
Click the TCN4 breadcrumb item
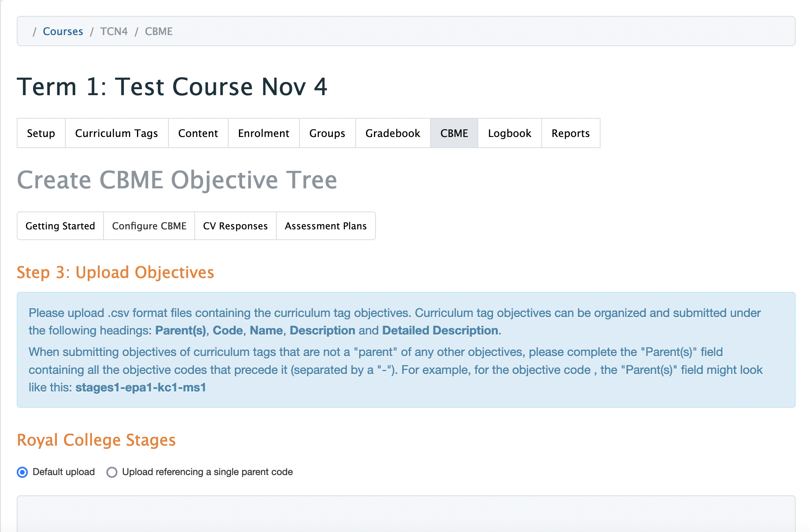114,31
